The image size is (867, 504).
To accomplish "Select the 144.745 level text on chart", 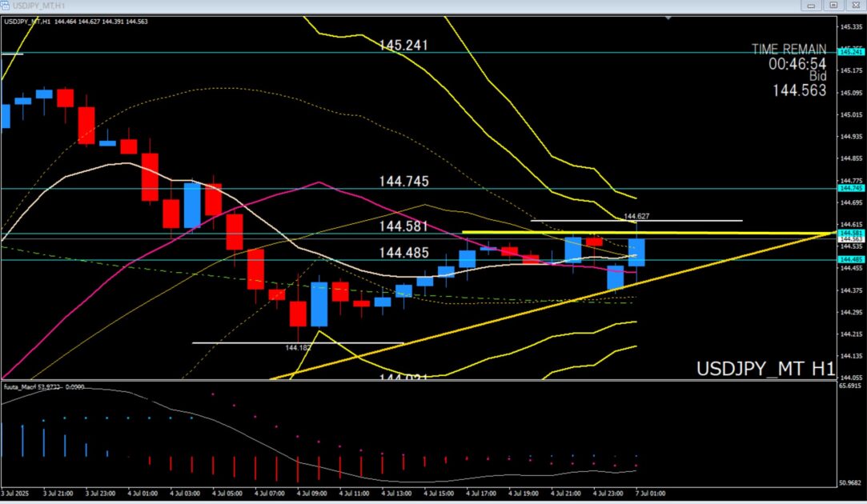I will [x=403, y=182].
